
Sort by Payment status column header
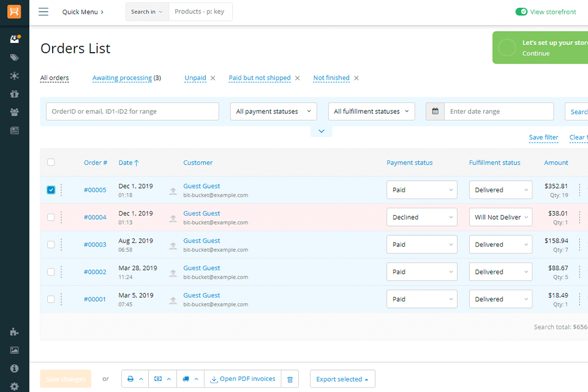tap(410, 162)
